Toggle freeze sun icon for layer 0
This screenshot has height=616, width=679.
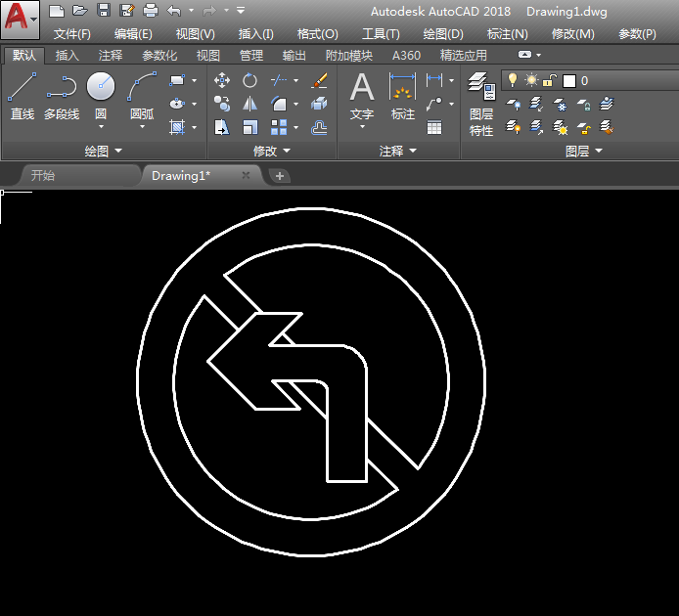coord(531,80)
